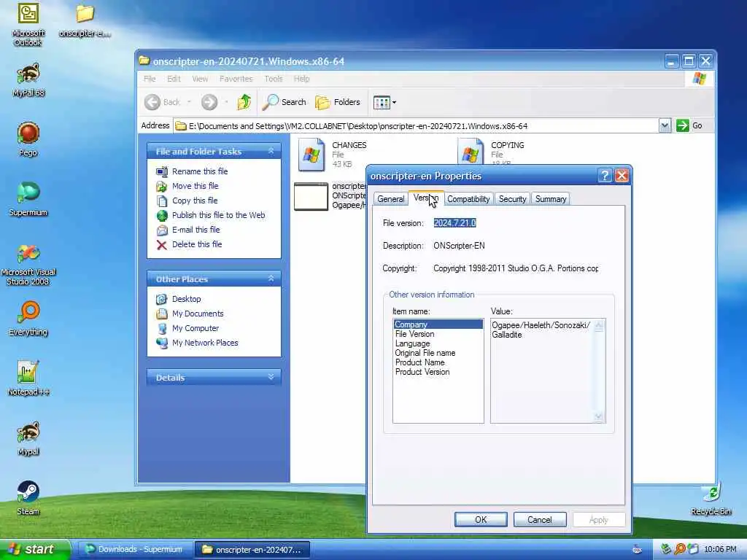Switch to Summary tab

[x=551, y=199]
